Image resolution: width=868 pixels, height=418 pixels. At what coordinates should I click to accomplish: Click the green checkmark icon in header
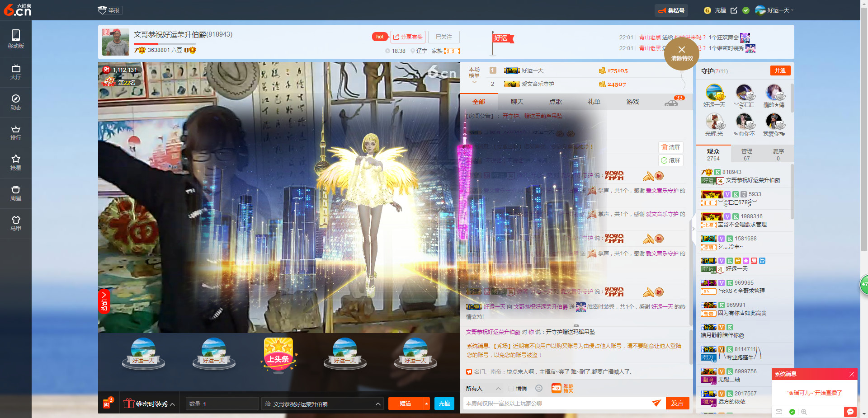pos(746,10)
